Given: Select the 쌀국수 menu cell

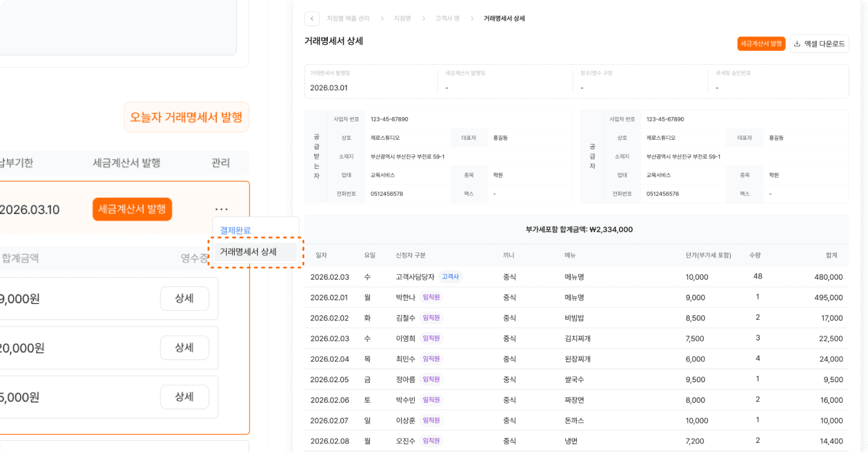Looking at the screenshot, I should point(574,380).
